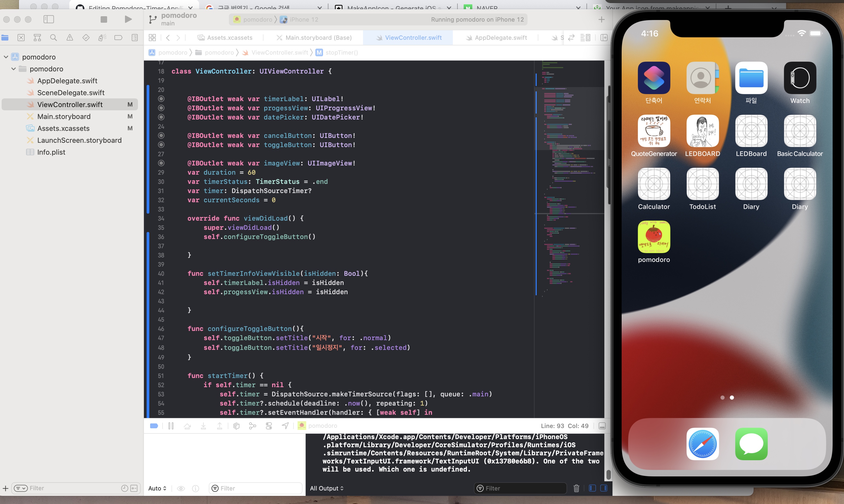
Task: Pause execution in the debug bar
Action: coord(171,426)
